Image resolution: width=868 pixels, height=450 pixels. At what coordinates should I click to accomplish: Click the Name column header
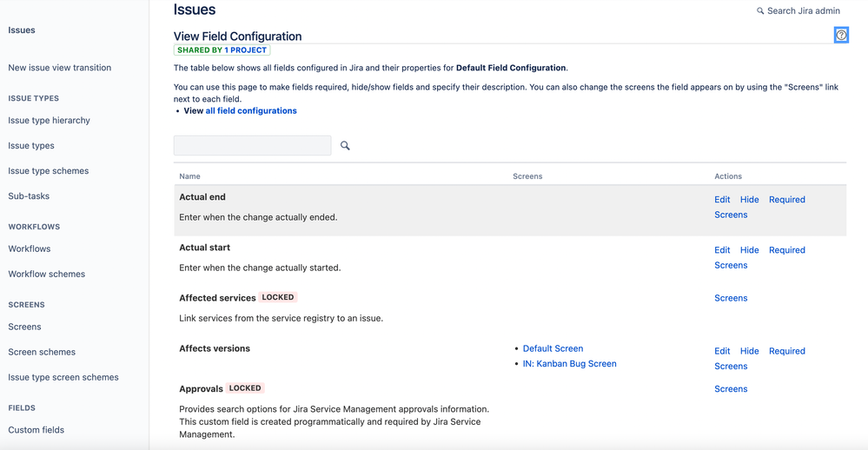coord(190,176)
